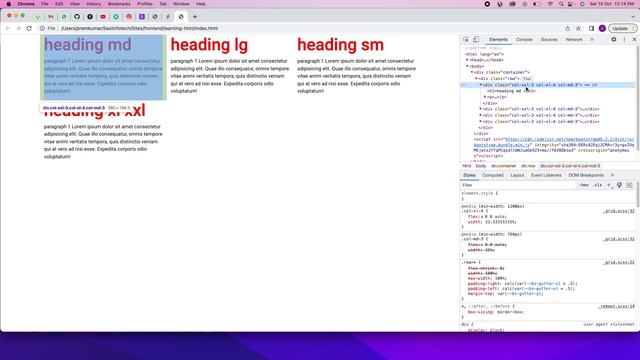The width and height of the screenshot is (640, 360).
Task: Select the Styles sub-tab
Action: (x=469, y=175)
